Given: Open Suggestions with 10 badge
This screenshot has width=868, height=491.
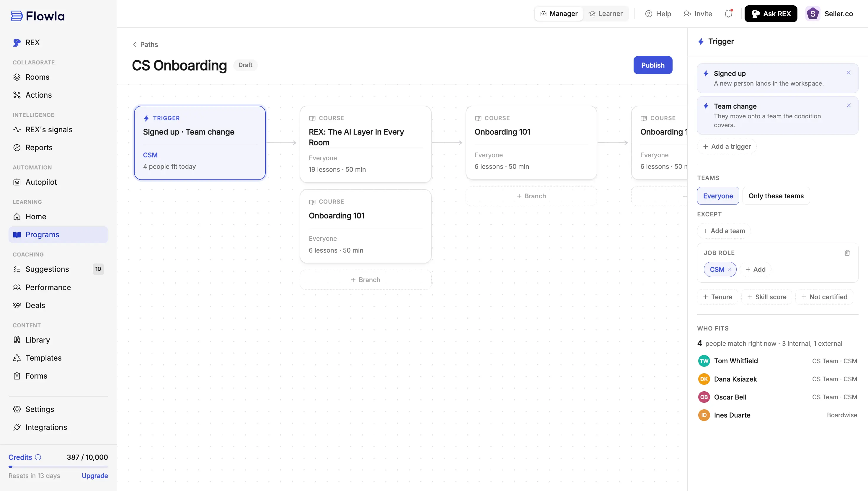Looking at the screenshot, I should [x=58, y=269].
